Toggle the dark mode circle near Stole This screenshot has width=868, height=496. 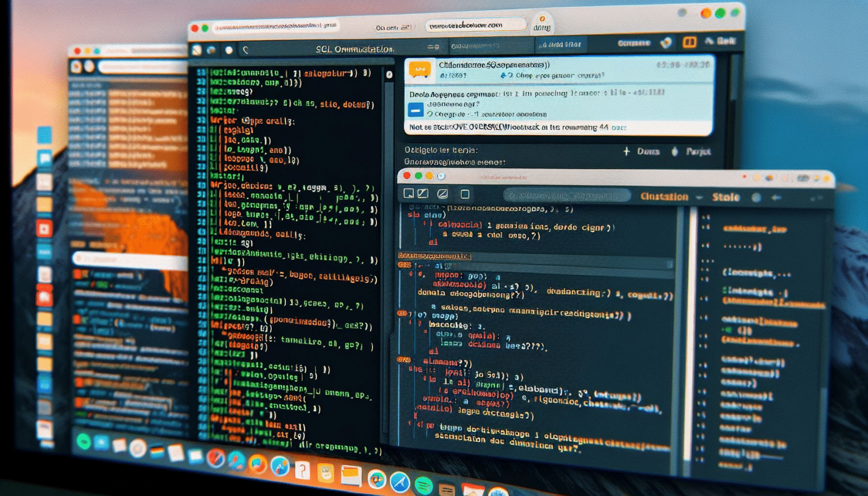tap(757, 196)
